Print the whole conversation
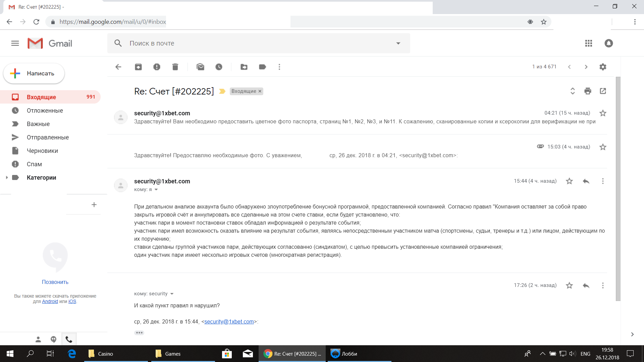Screen dimensions: 644x362 (588, 91)
